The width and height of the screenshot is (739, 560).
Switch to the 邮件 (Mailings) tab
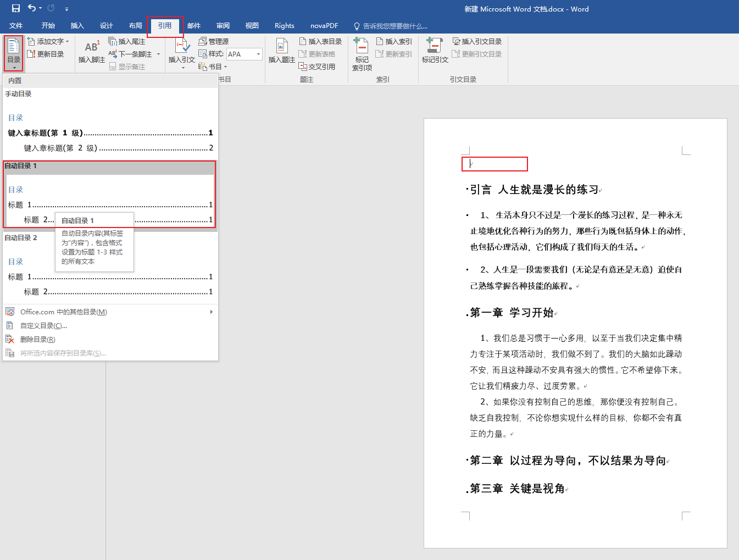coord(194,26)
